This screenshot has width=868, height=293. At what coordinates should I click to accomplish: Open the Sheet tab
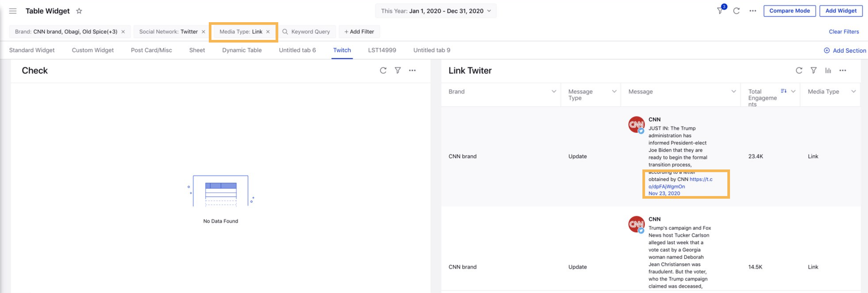coord(197,50)
